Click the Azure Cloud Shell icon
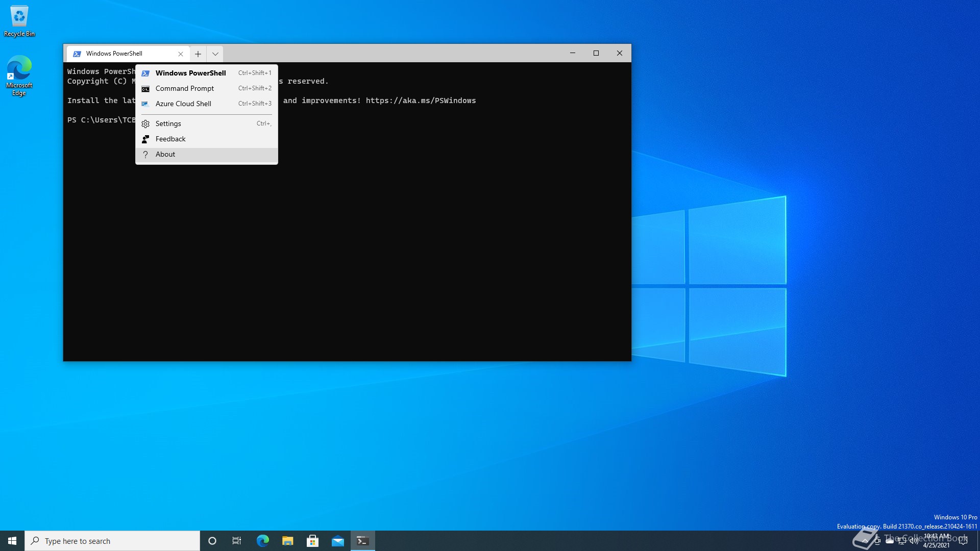Screen dimensions: 980x551 click(145, 104)
